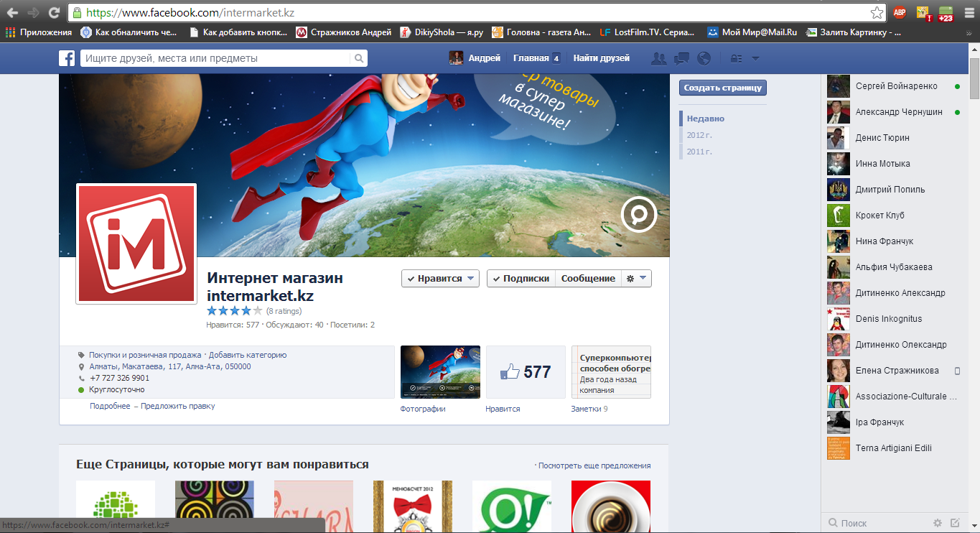Open chat with Сергей Войнаренко
Image resolution: width=980 pixels, height=533 pixels.
(893, 86)
